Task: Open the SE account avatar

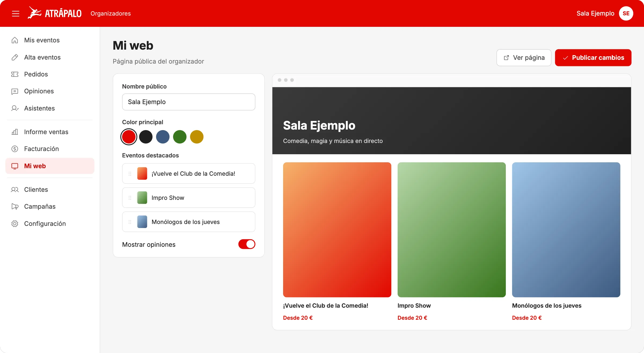Action: coord(626,13)
